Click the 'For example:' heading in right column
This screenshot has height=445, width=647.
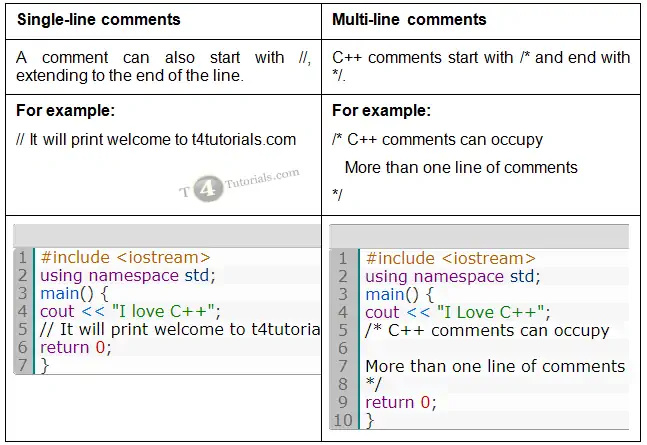pyautogui.click(x=381, y=111)
